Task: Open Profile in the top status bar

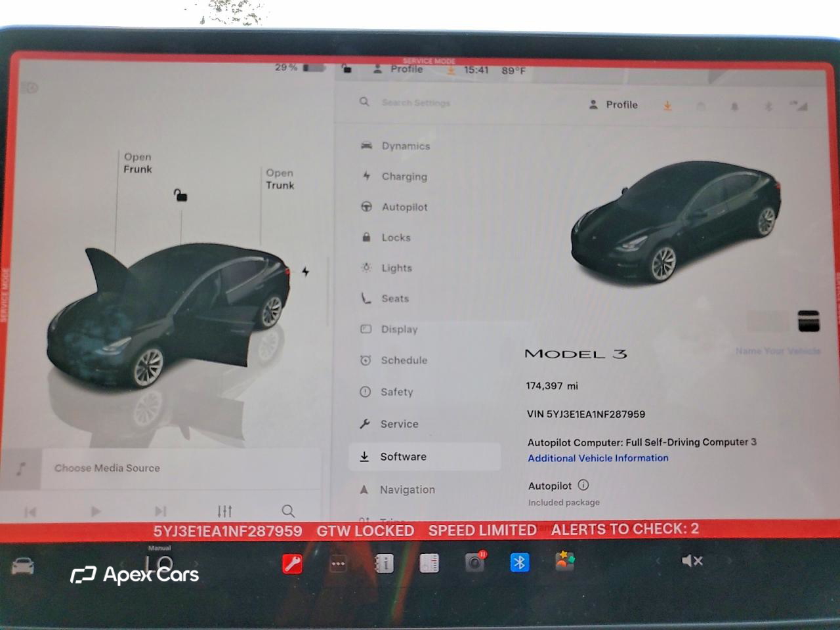Action: [x=398, y=69]
